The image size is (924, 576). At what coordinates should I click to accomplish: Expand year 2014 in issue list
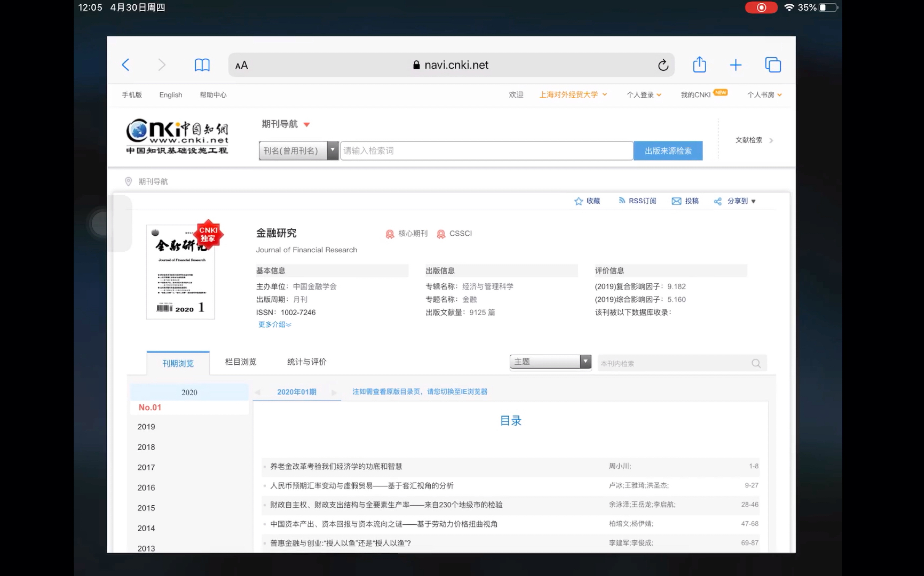(x=146, y=528)
